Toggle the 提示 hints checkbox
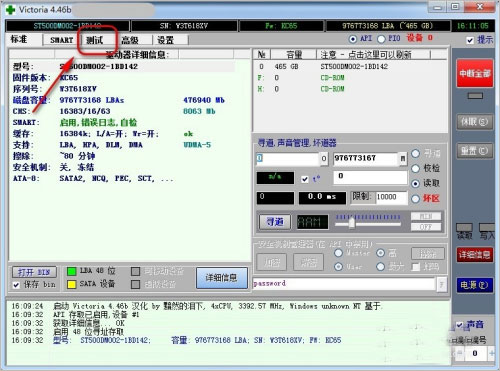 tap(470, 40)
